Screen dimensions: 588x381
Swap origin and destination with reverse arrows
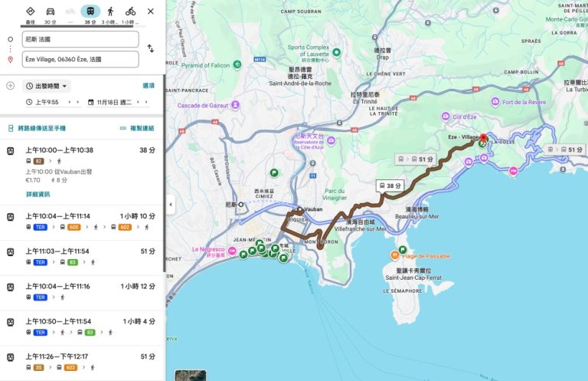click(x=151, y=49)
